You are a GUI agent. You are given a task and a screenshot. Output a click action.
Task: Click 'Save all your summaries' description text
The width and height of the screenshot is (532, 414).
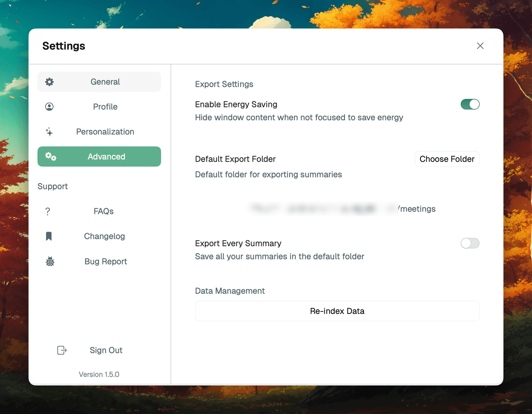click(280, 256)
